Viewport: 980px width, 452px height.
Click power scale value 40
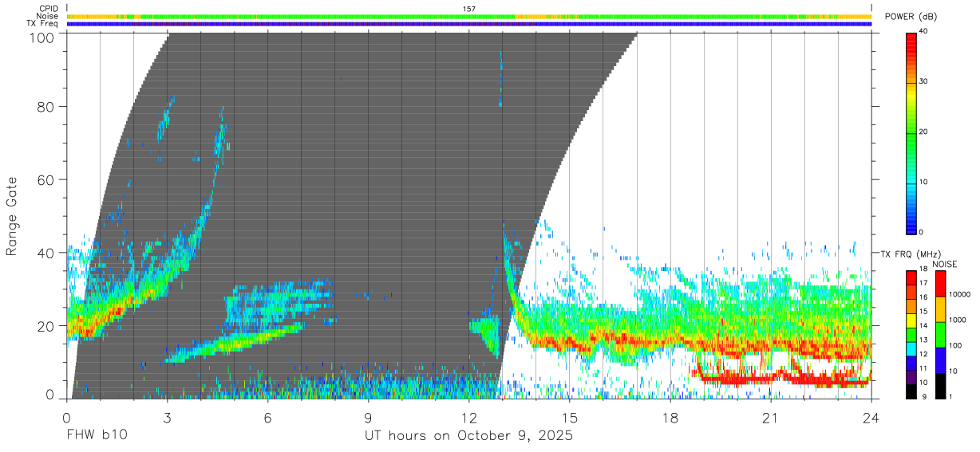tap(923, 31)
